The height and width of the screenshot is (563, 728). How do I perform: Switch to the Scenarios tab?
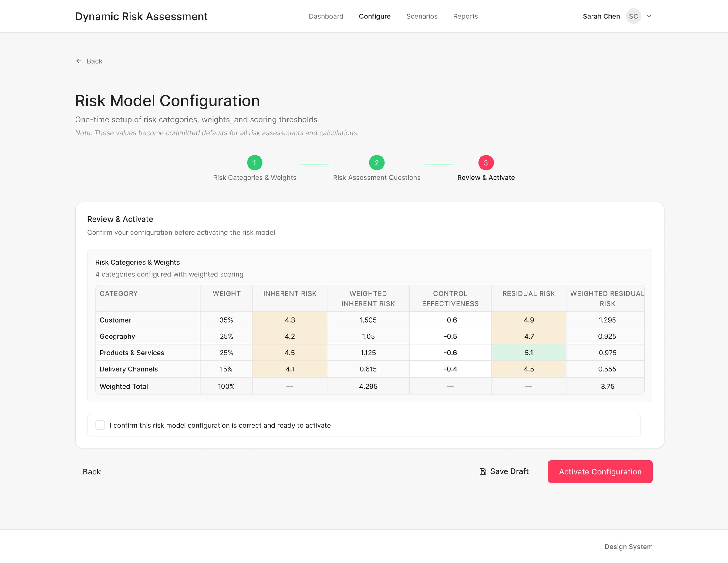pos(422,16)
